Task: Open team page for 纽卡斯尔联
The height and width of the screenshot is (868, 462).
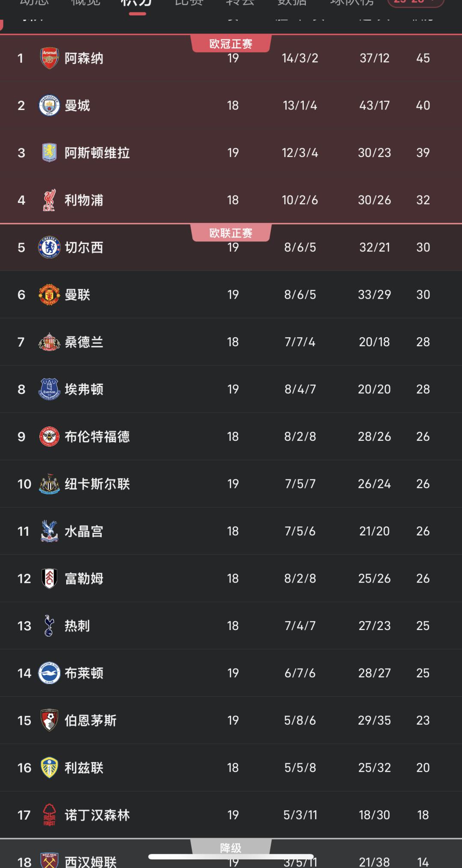Action: [x=97, y=484]
